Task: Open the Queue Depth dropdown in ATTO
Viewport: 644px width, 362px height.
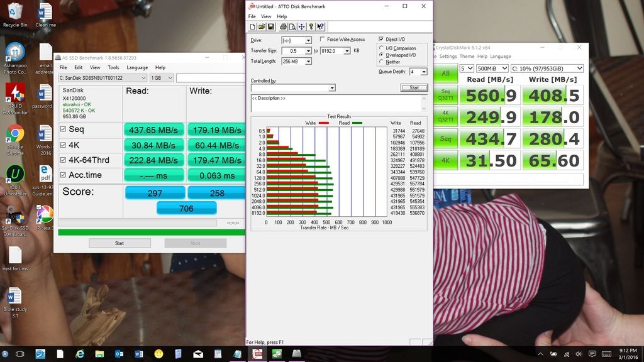Action: pos(424,72)
